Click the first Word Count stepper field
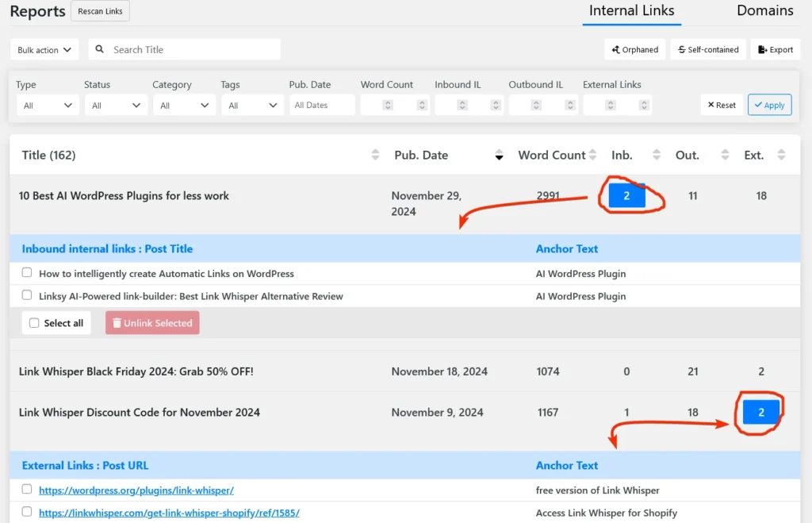Screen dimensions: 812x523 tap(377, 106)
